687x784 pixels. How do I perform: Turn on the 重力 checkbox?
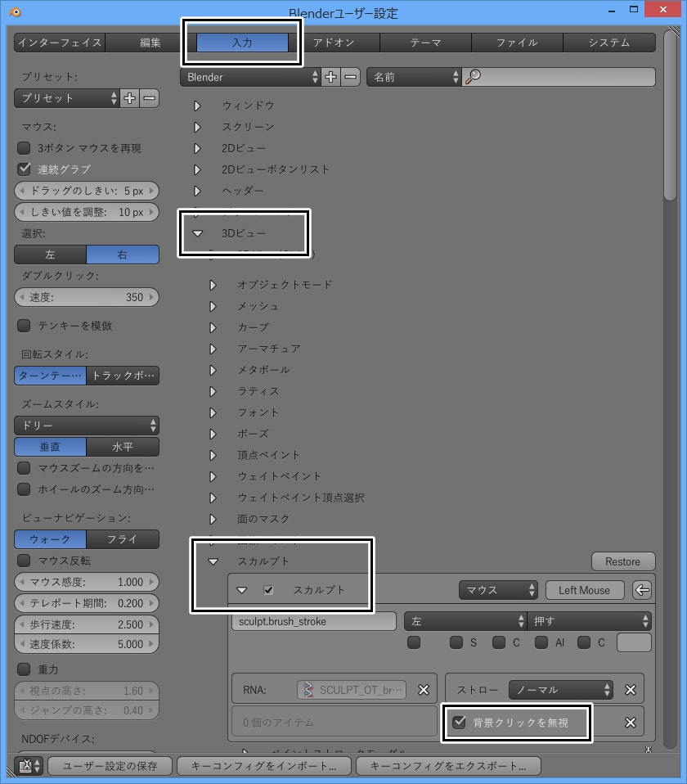pyautogui.click(x=24, y=669)
